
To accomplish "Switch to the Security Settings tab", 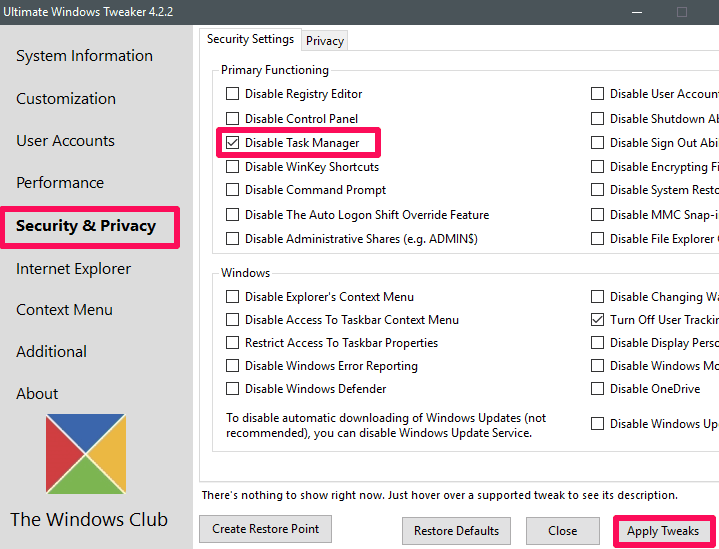I will 250,39.
